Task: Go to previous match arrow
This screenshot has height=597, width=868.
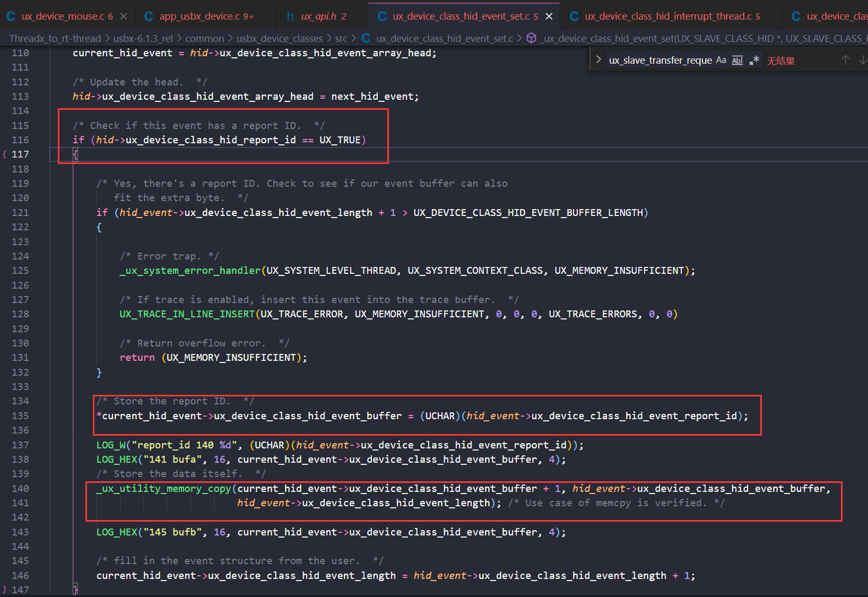Action: tap(845, 60)
